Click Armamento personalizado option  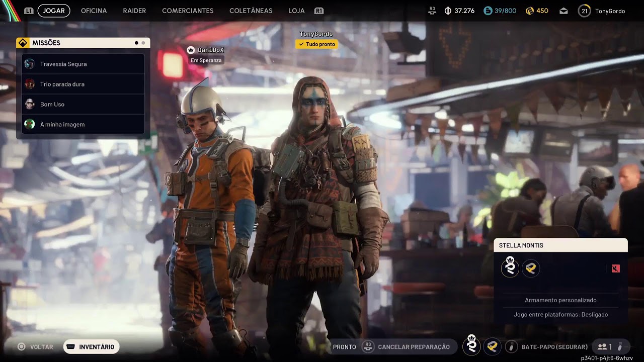click(x=560, y=300)
